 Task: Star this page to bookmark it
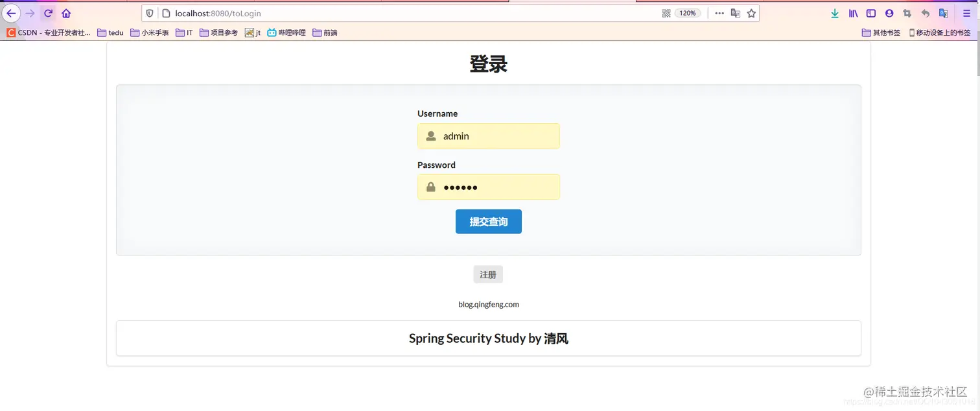[x=751, y=13]
